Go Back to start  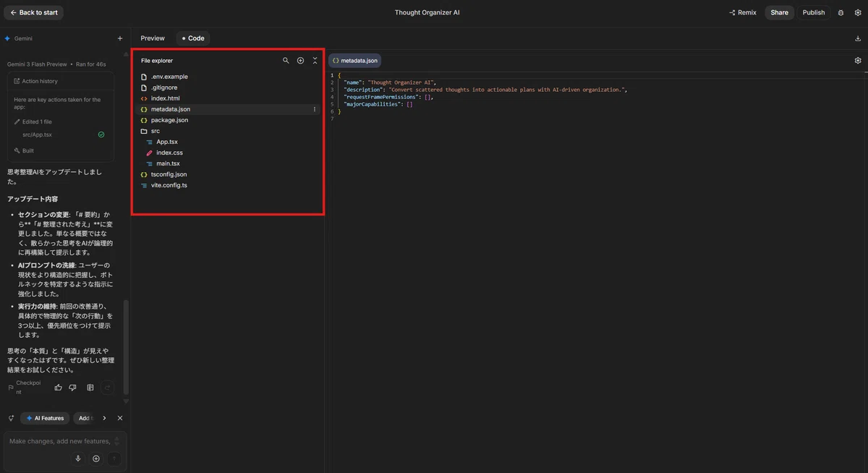pyautogui.click(x=33, y=12)
